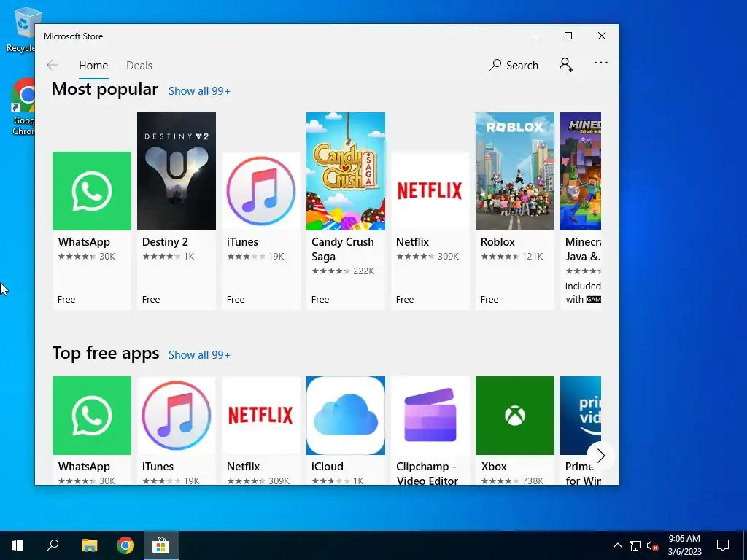Switch to the Deals tab

[139, 65]
